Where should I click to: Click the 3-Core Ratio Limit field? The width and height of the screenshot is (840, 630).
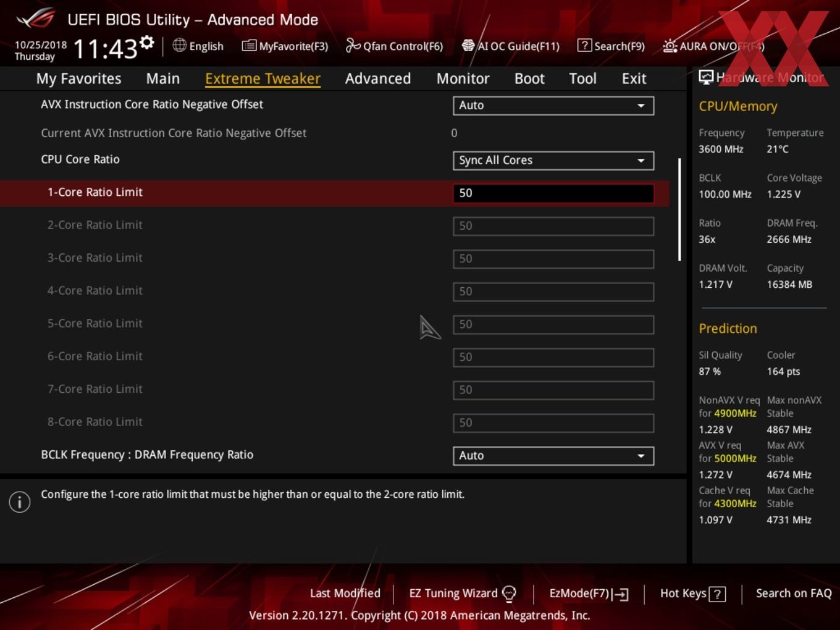(553, 259)
